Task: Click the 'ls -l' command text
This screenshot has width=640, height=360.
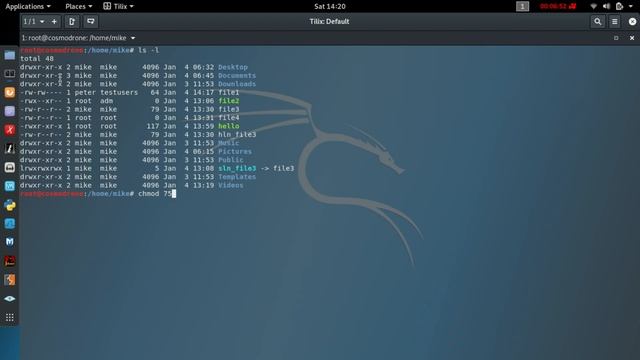Action: coord(149,50)
